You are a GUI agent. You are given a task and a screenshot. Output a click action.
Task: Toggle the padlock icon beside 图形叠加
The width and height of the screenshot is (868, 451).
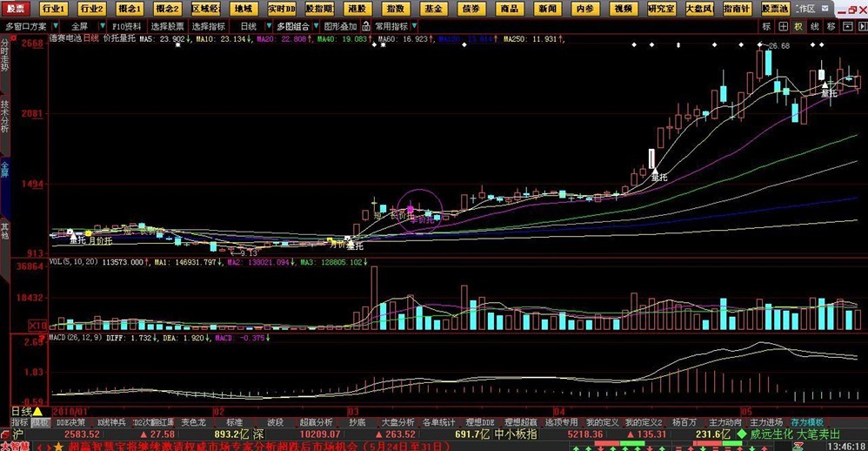tap(366, 26)
